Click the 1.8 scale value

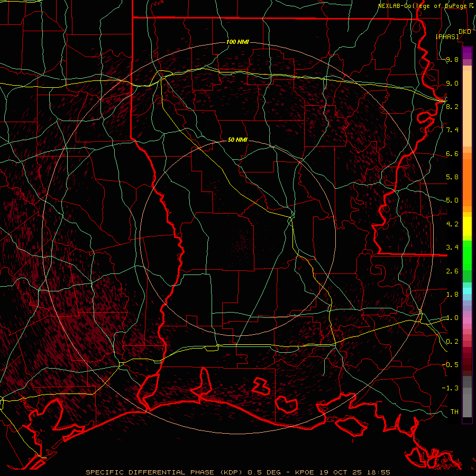[452, 295]
